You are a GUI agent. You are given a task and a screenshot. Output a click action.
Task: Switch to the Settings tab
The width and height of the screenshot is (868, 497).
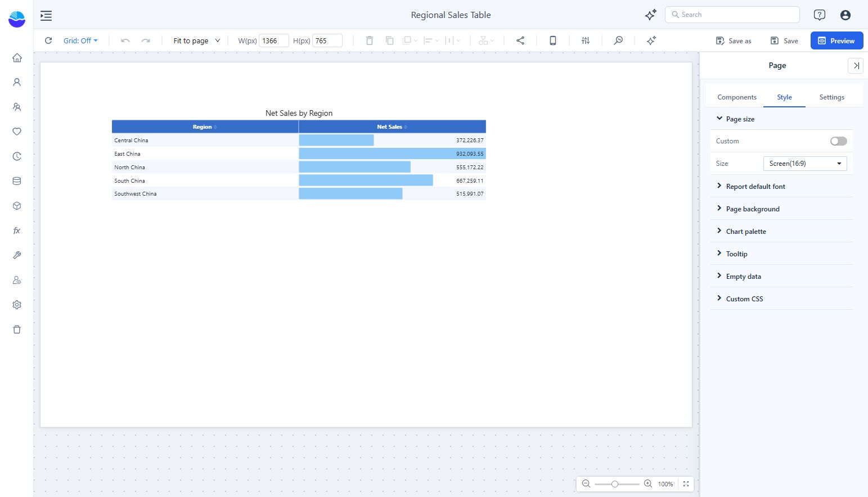831,97
